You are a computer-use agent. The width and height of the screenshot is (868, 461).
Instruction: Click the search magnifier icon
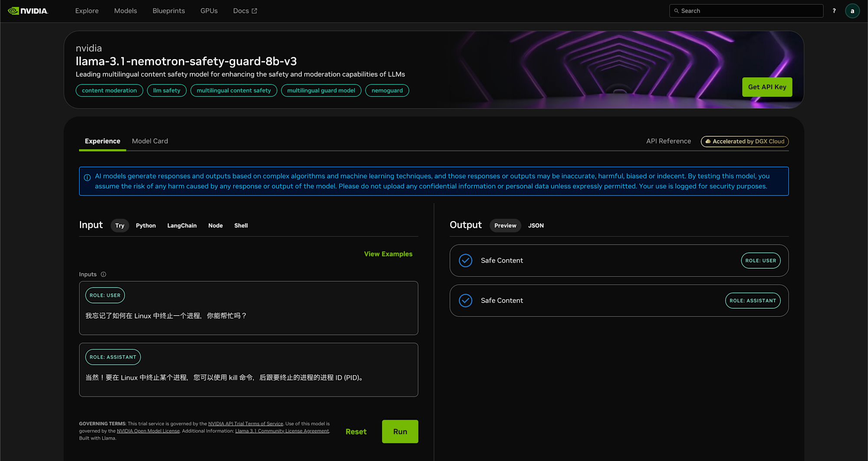tap(677, 10)
